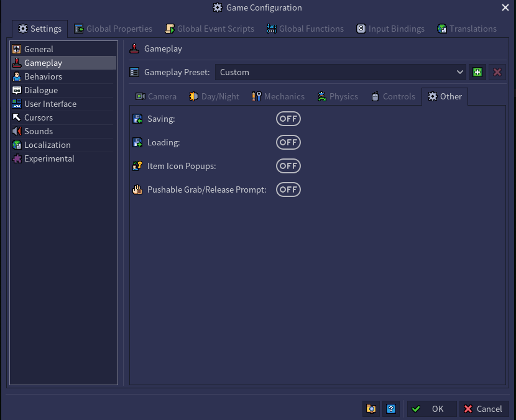
Task: Click the camera search icon button at bottom
Action: 371,409
